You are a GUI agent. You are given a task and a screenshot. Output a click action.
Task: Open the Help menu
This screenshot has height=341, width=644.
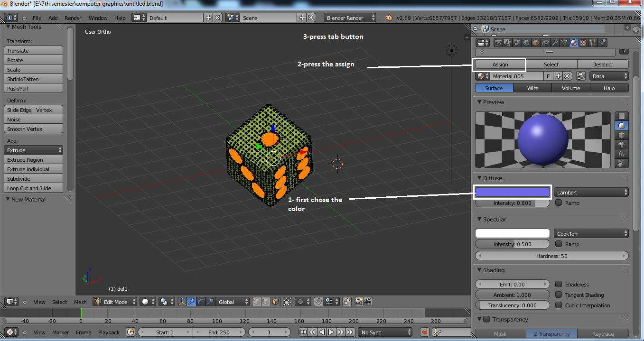pos(120,18)
